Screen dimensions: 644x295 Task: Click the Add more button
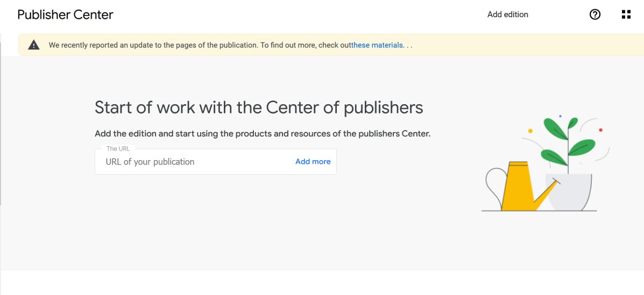(313, 162)
